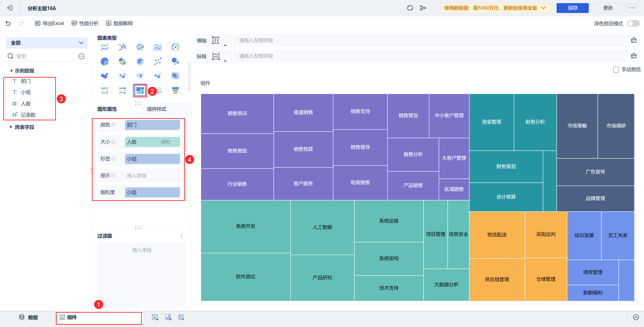Choose the funnel chart type icon
The width and height of the screenshot is (644, 327).
[x=175, y=90]
